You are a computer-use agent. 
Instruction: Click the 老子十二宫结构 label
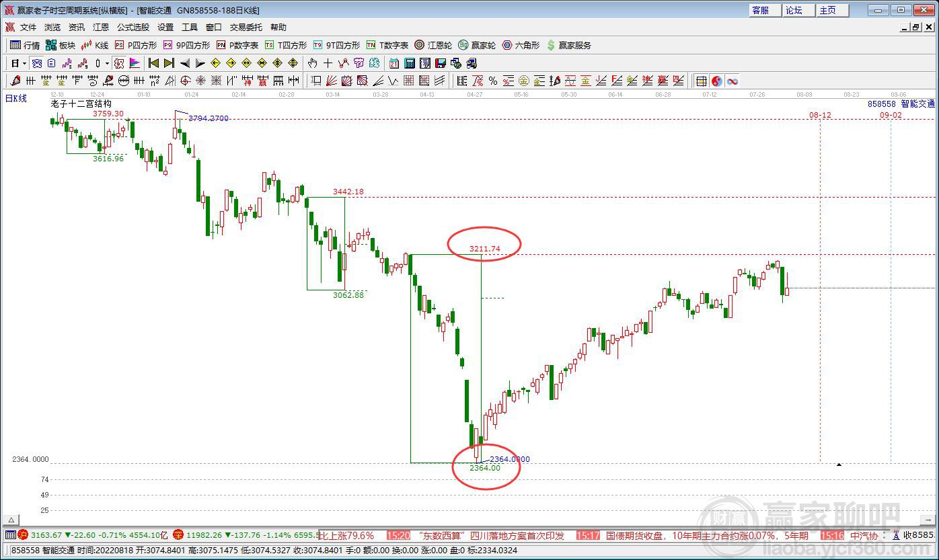tap(81, 104)
